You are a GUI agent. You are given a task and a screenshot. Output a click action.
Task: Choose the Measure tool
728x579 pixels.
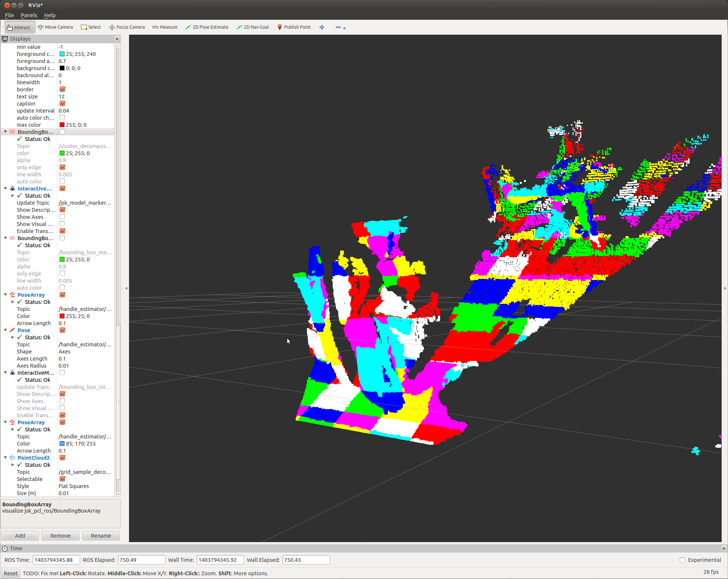click(x=165, y=27)
